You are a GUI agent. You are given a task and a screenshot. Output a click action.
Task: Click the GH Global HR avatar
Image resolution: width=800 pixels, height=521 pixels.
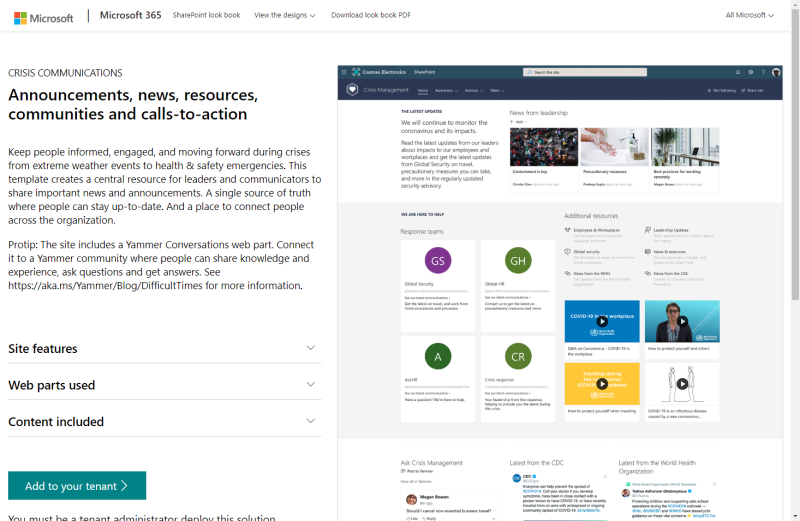tap(518, 261)
